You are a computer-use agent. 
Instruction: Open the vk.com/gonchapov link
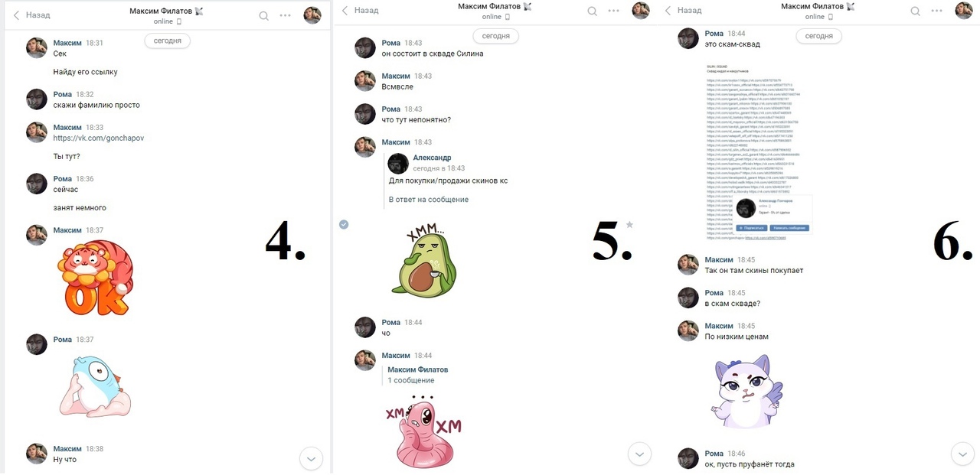[99, 138]
